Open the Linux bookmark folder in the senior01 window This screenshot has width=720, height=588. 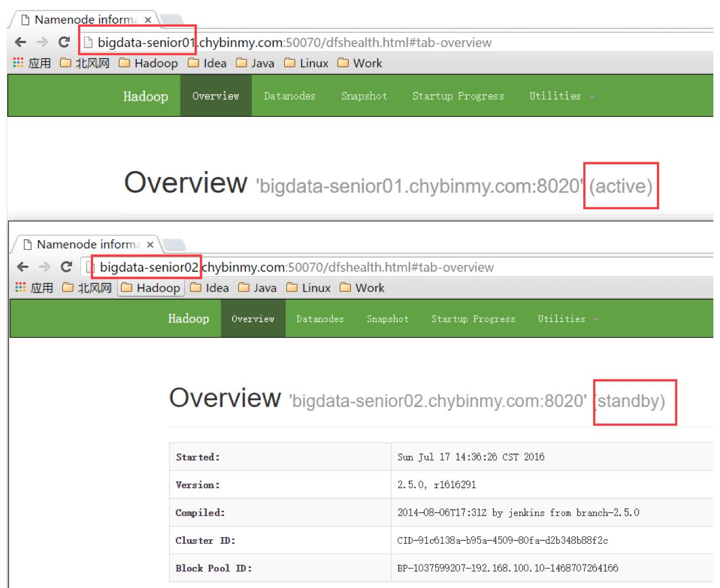(306, 63)
